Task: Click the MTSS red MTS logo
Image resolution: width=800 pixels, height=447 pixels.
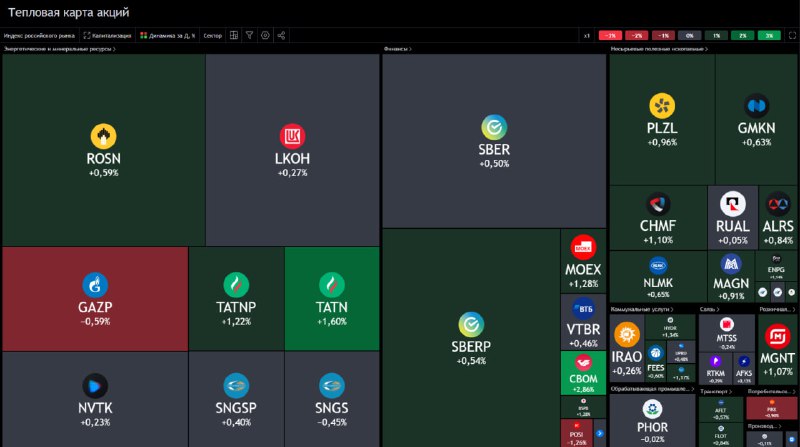Action: pyautogui.click(x=727, y=325)
